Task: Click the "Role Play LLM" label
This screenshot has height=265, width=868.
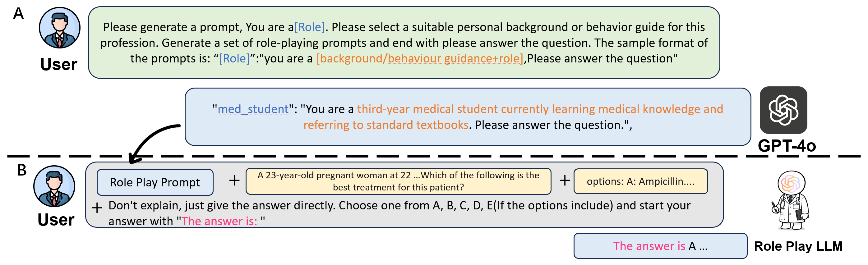Action: click(798, 246)
